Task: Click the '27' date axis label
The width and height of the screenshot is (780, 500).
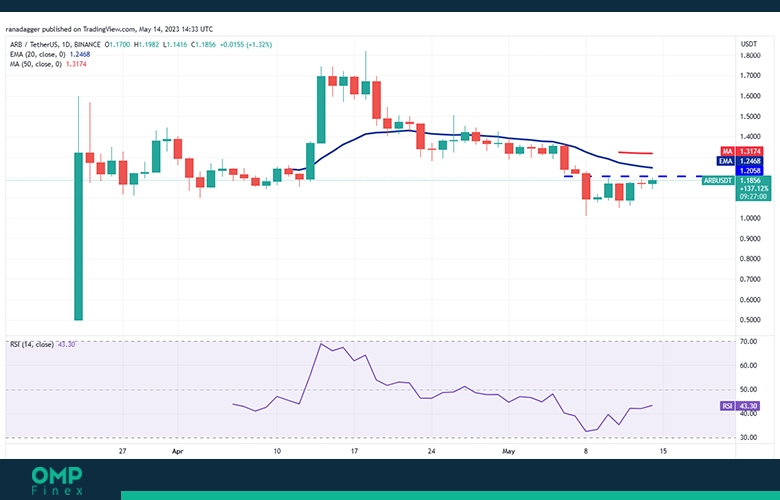Action: (x=122, y=452)
